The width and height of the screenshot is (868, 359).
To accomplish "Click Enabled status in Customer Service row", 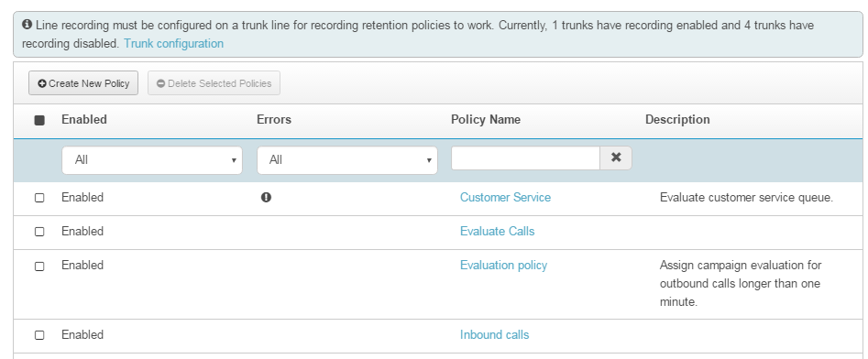I will coord(82,197).
